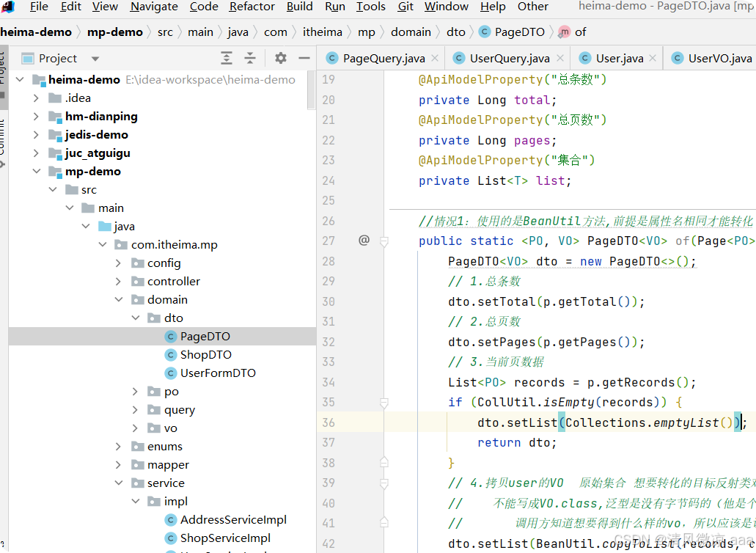
Task: Click the itheima breadcrumb segment
Action: (x=322, y=32)
